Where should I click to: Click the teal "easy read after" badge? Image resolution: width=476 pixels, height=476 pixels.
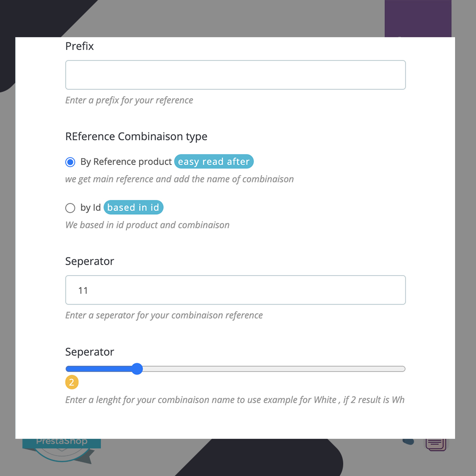(x=214, y=161)
